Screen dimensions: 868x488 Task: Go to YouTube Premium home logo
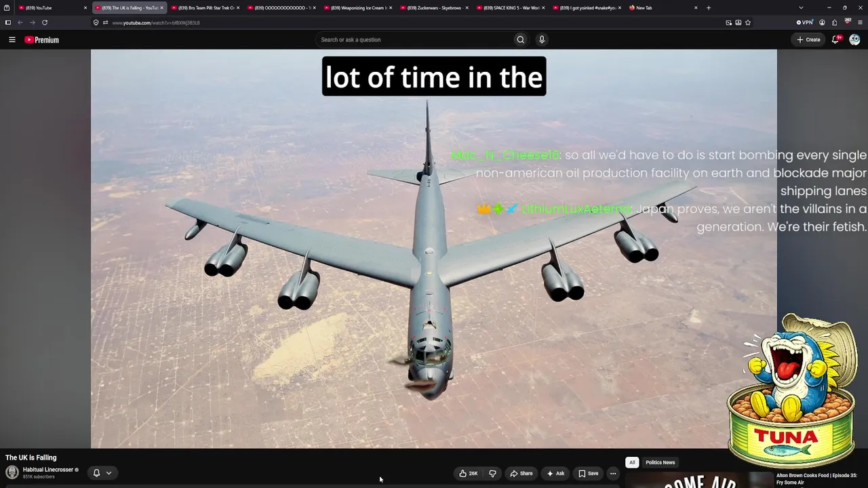coord(42,40)
